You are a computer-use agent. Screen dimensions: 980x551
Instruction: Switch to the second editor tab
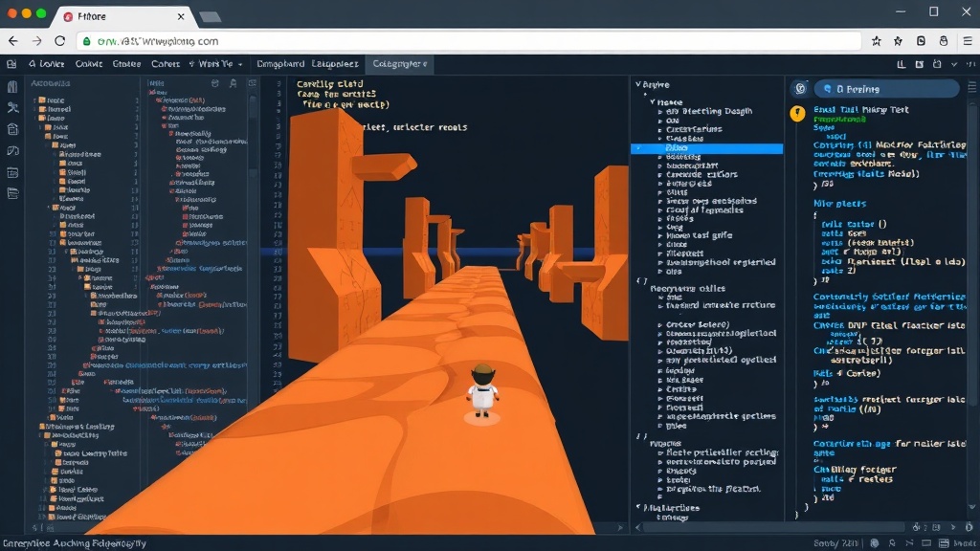335,64
